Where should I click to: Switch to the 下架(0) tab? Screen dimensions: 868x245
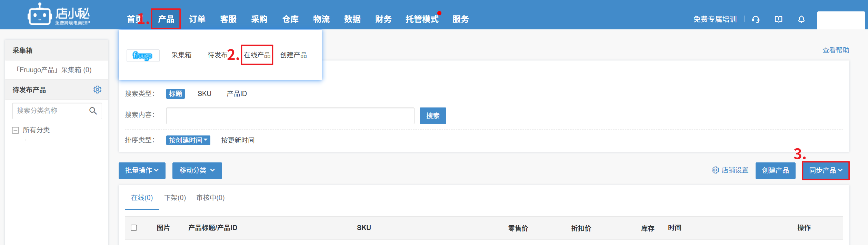point(175,198)
